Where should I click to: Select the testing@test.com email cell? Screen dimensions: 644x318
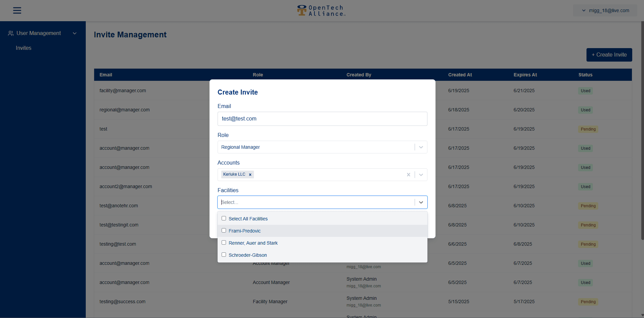click(118, 244)
